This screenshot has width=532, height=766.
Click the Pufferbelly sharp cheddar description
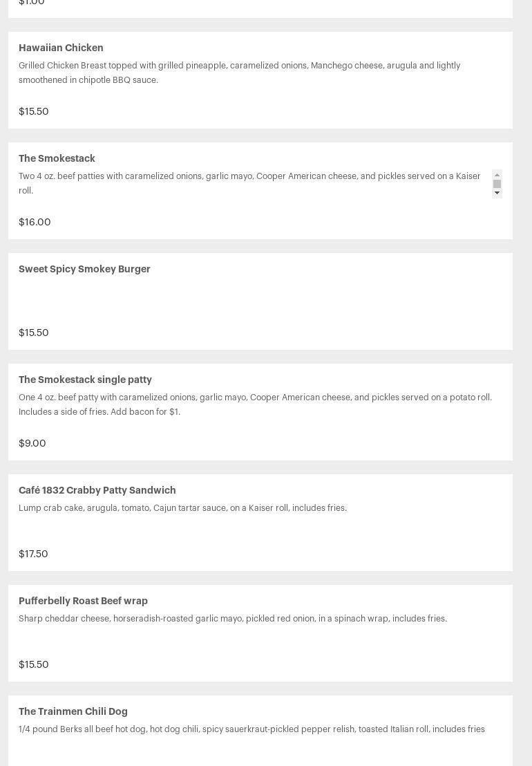pyautogui.click(x=233, y=619)
